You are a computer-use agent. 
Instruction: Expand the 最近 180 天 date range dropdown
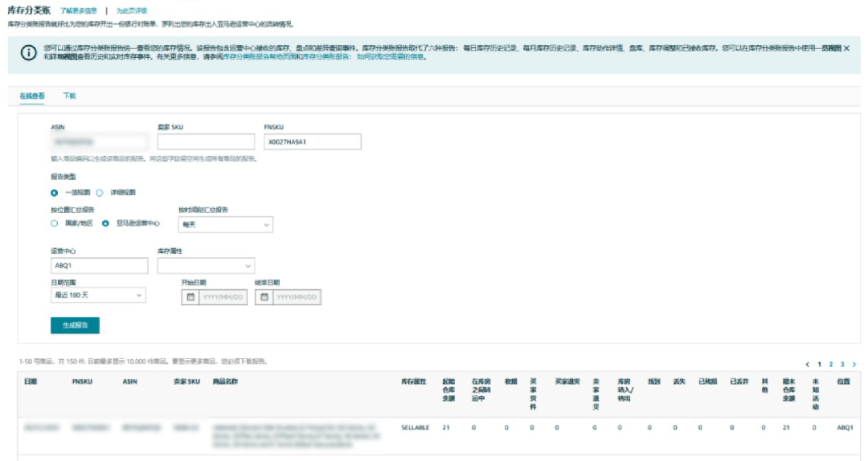coord(98,295)
